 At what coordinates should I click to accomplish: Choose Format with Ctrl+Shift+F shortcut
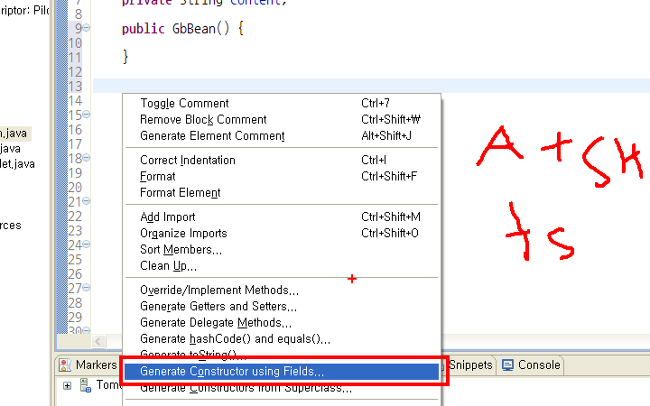coord(282,176)
